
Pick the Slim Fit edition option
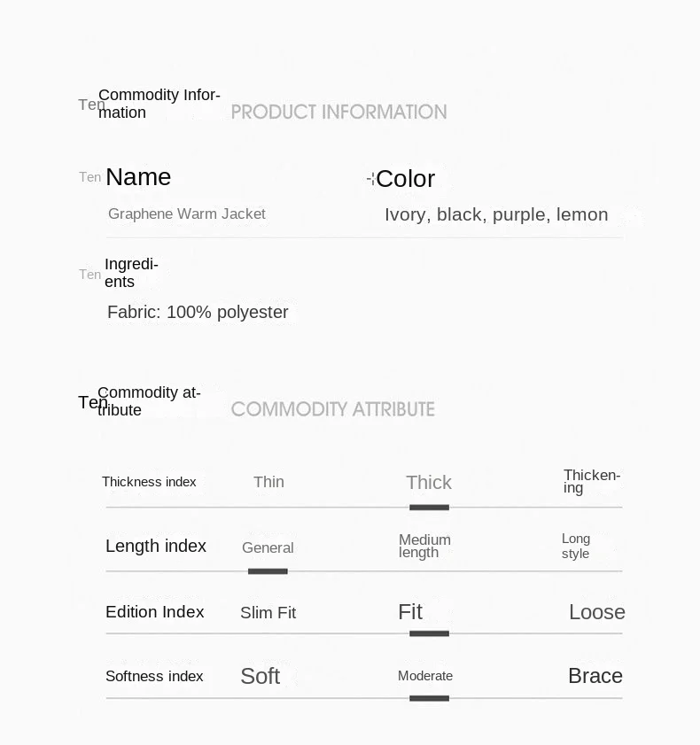point(268,613)
